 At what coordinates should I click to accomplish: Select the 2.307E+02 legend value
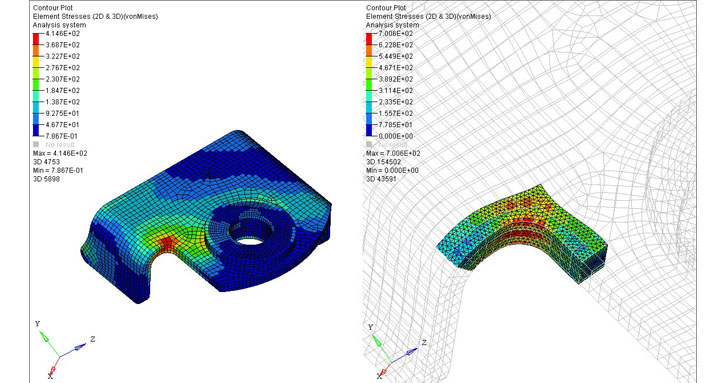coord(63,79)
